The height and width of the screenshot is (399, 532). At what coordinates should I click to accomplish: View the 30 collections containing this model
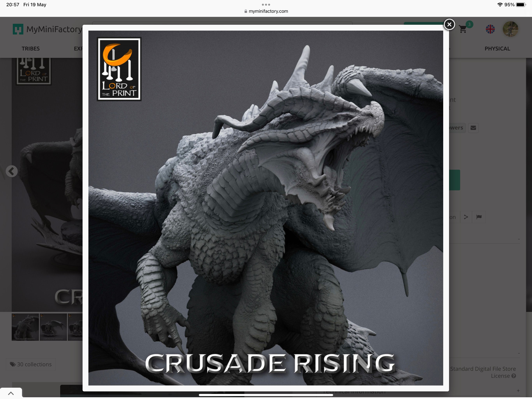[x=31, y=364]
